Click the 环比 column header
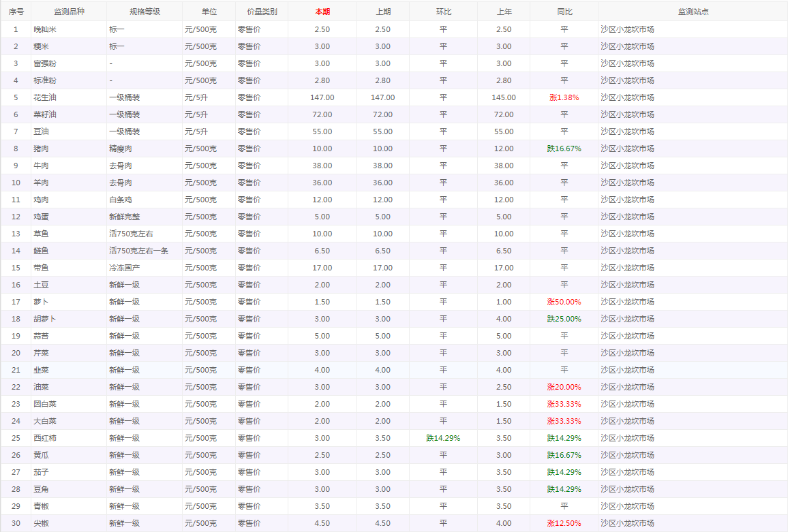This screenshot has height=532, width=788. (x=443, y=12)
